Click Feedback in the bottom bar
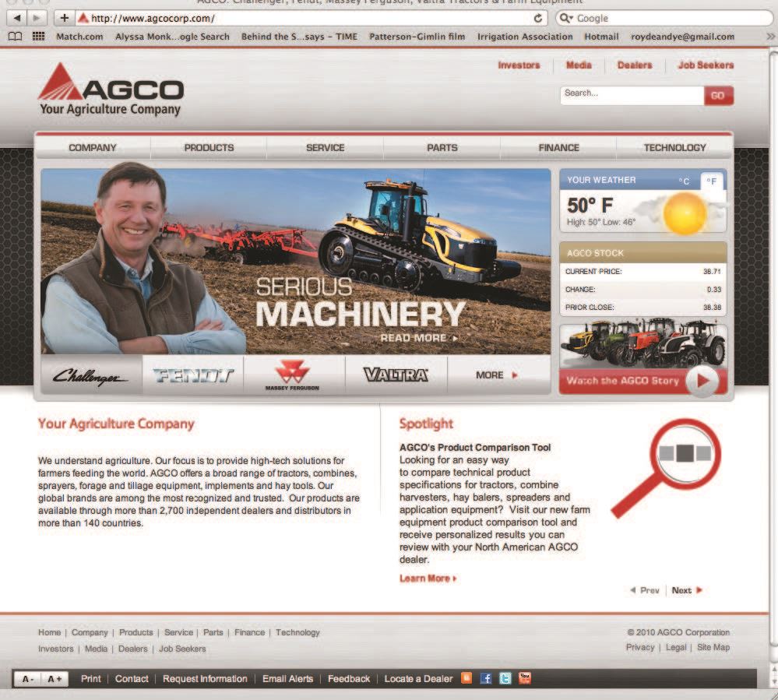The height and width of the screenshot is (700, 778). 349,679
